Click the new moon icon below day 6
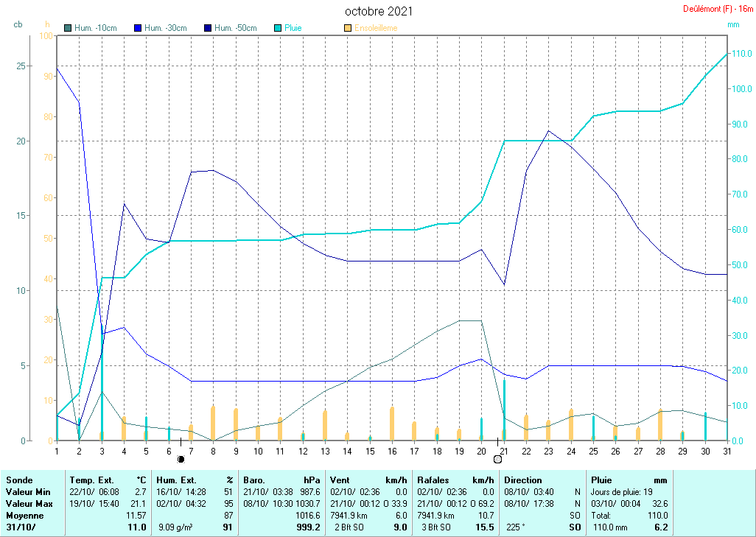This screenshot has height=537, width=756. [x=181, y=459]
